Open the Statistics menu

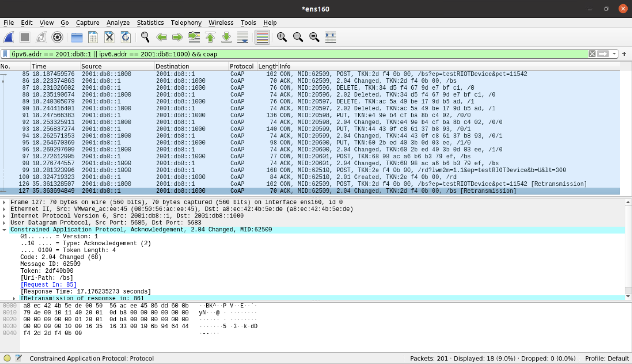[x=150, y=22]
